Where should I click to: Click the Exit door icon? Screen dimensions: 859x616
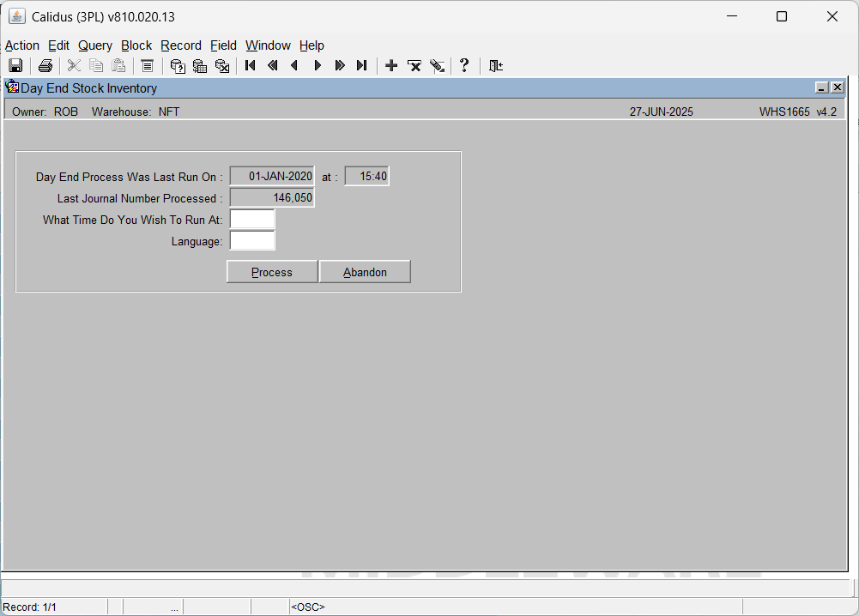[x=496, y=66]
